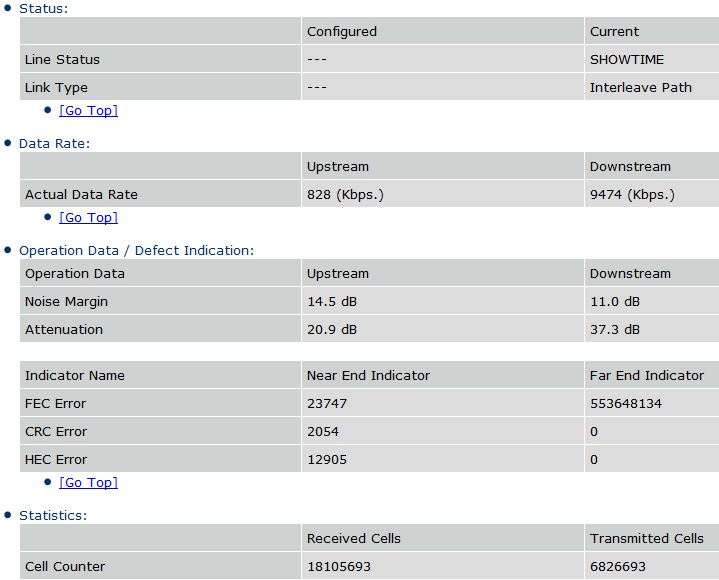Click the Statistics section heading
719x580 pixels.
[53, 516]
